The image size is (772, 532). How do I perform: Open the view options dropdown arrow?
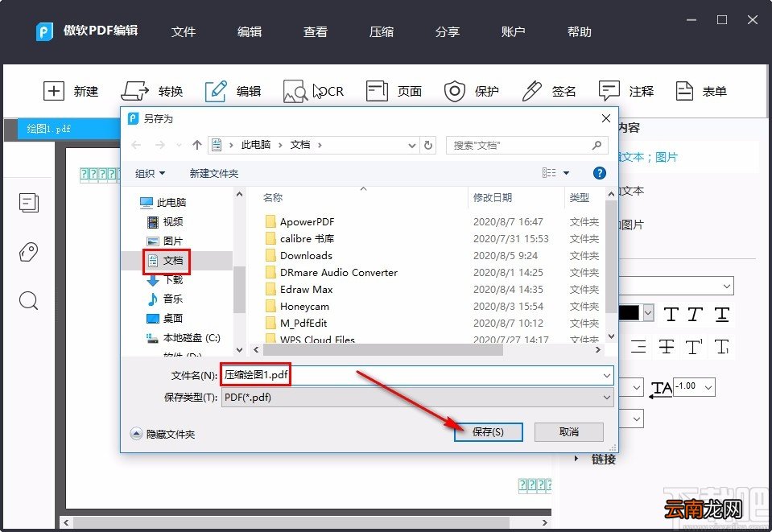566,173
